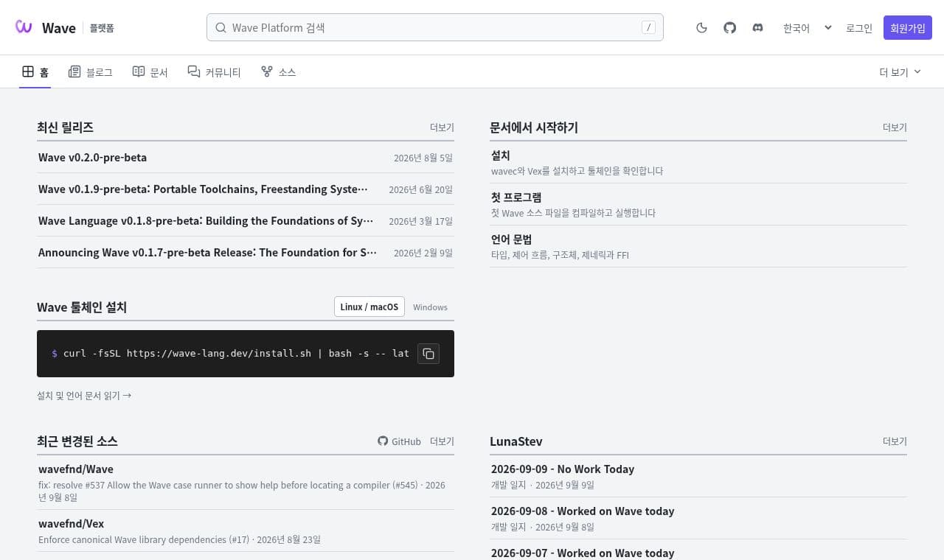Open GitHub link beside 최근 변경된 소스

(x=399, y=441)
